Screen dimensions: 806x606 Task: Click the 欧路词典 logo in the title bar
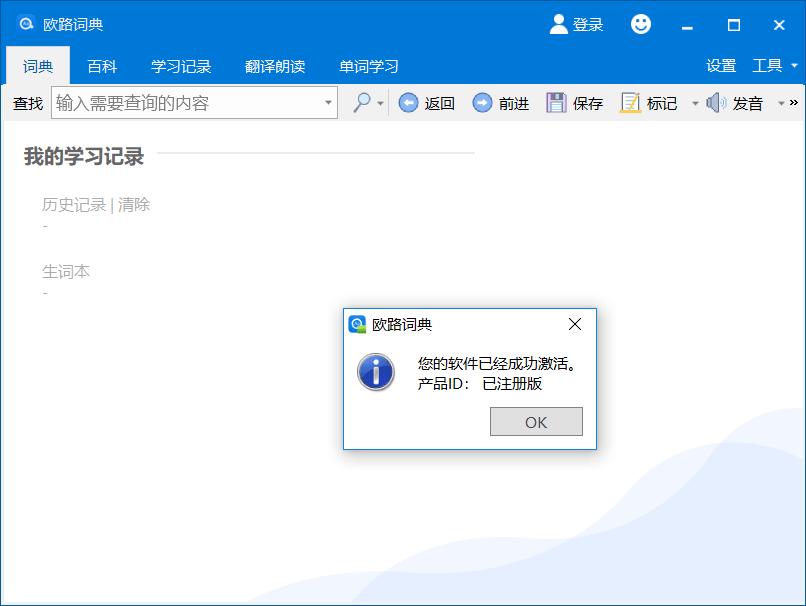click(25, 24)
